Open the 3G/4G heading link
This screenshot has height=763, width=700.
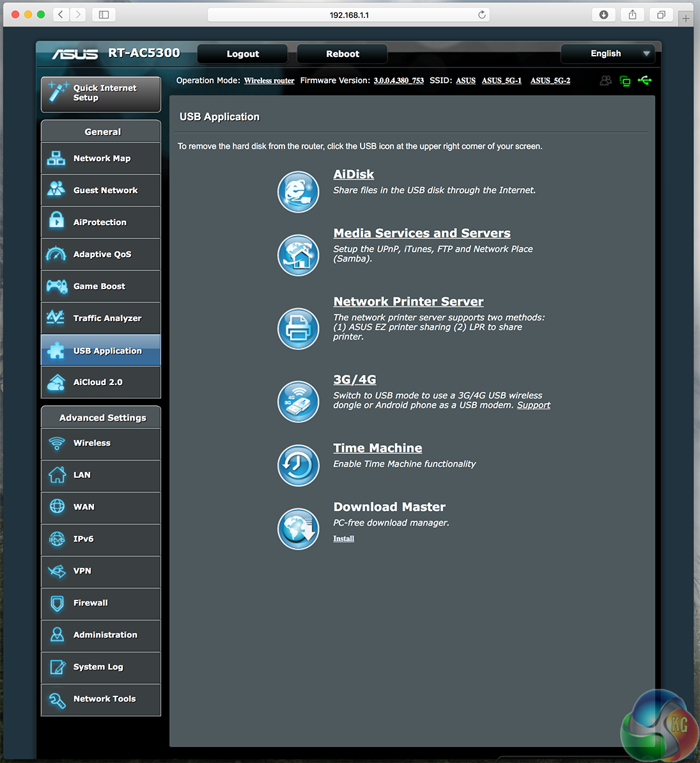pyautogui.click(x=355, y=379)
